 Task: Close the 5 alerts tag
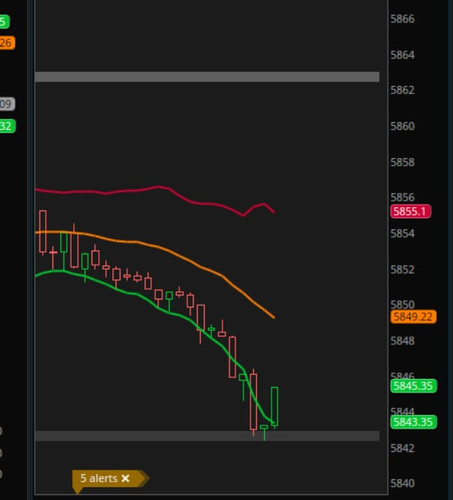point(125,478)
